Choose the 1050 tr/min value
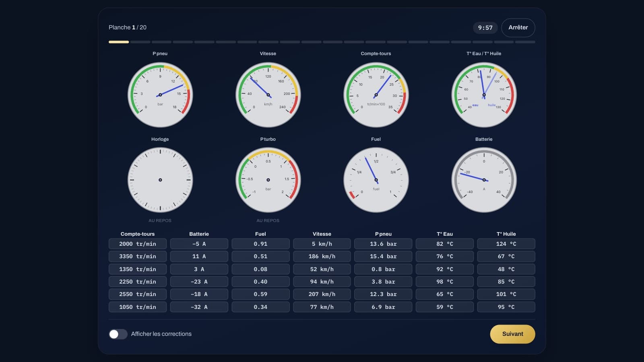 click(138, 307)
